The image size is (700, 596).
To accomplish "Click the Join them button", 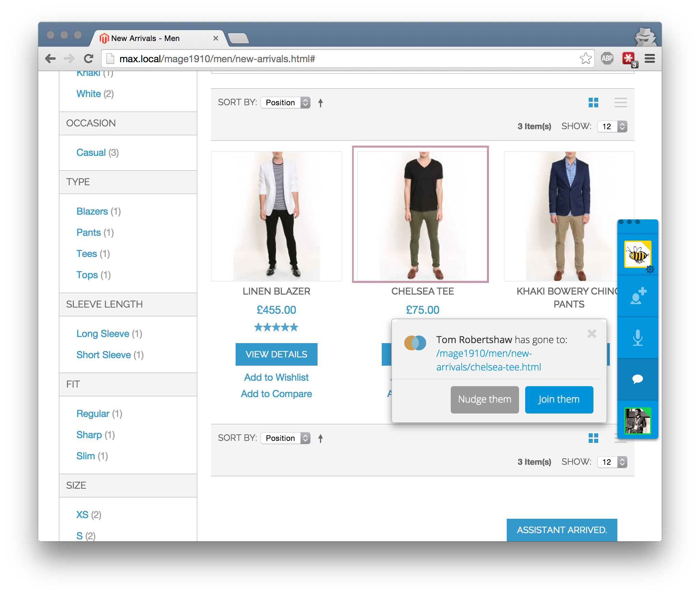I will click(559, 399).
